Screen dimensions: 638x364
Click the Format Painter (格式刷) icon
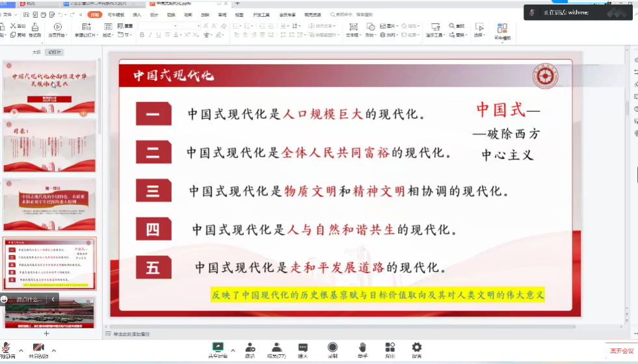[x=34, y=30]
